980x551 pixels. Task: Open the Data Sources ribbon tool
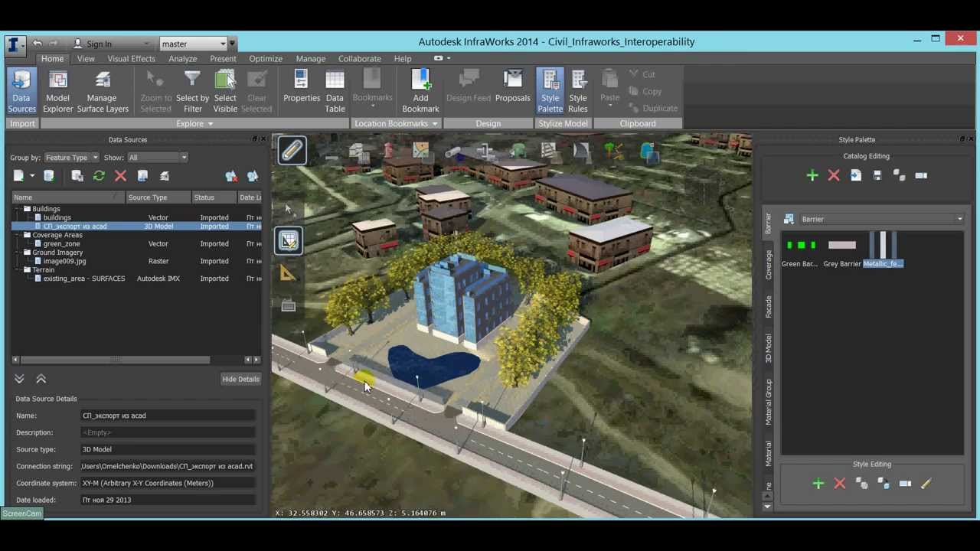21,91
